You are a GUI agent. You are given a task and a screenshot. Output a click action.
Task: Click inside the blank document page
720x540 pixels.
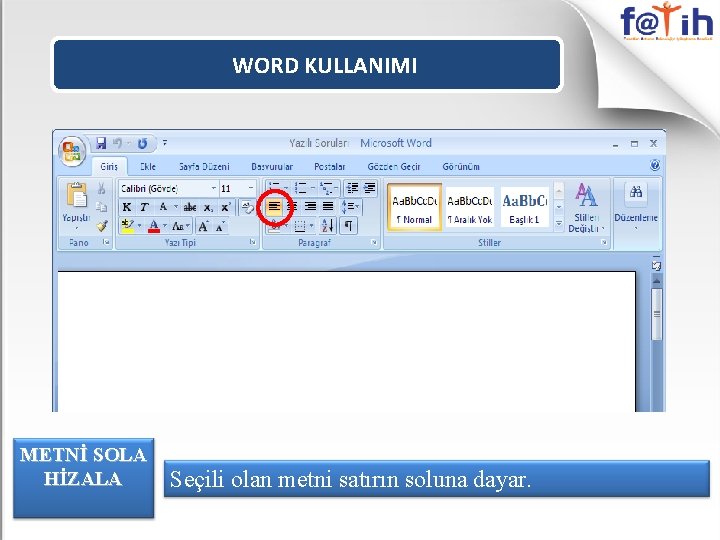(347, 342)
